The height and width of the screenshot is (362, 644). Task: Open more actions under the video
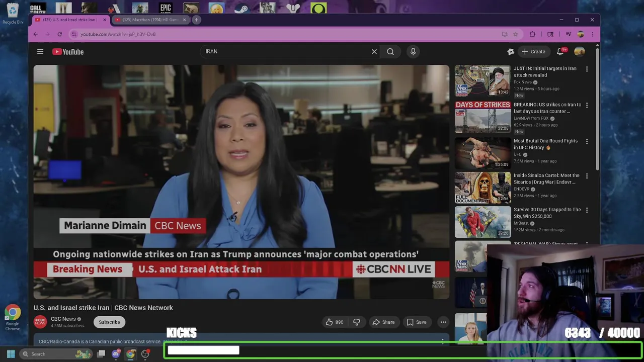tap(443, 322)
